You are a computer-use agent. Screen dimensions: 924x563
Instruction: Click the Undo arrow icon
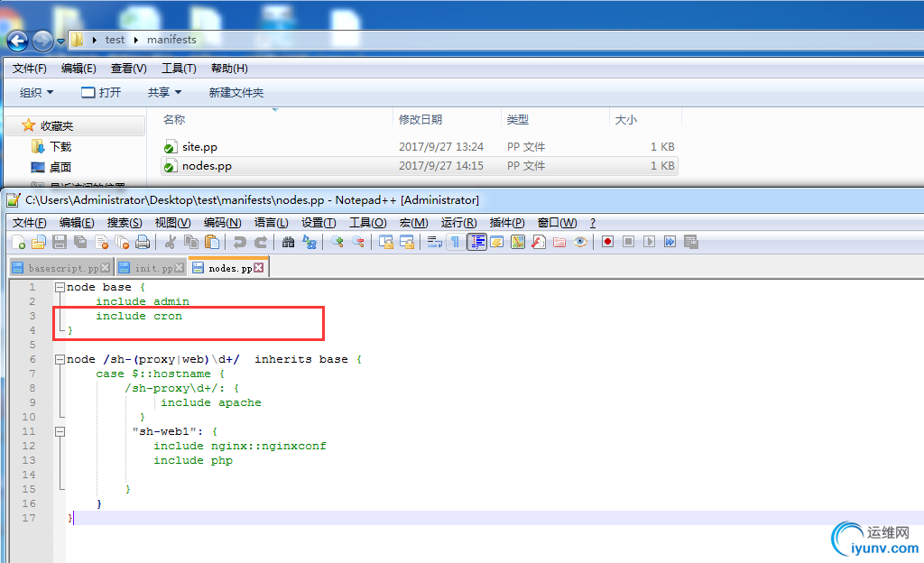point(240,242)
